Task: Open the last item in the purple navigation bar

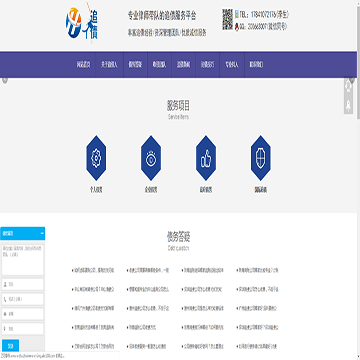Action: pyautogui.click(x=256, y=65)
